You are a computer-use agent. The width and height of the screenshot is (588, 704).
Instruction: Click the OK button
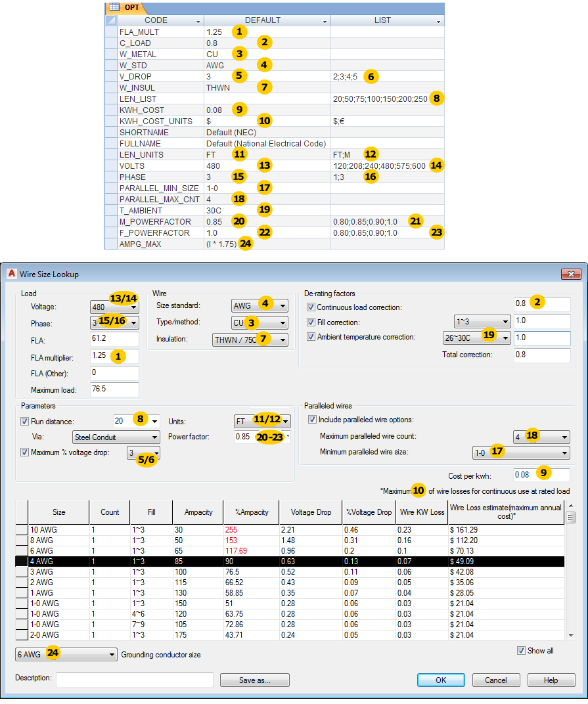click(441, 680)
